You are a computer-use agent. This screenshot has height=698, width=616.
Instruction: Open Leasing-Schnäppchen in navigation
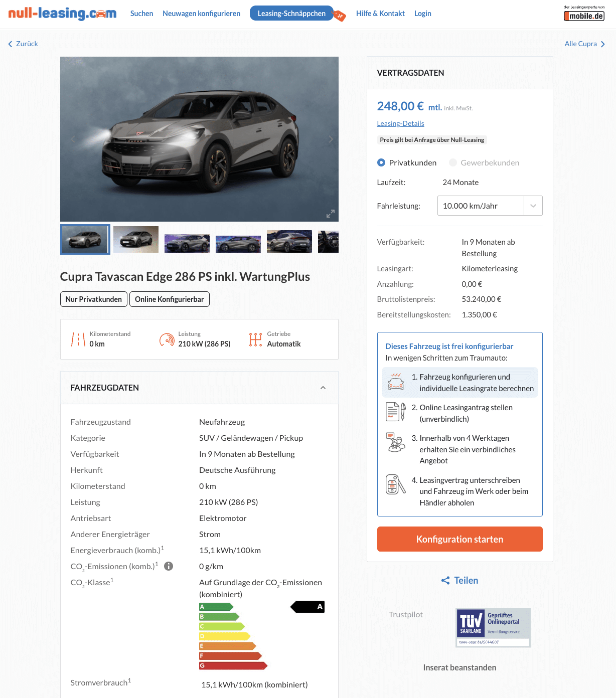pos(291,14)
